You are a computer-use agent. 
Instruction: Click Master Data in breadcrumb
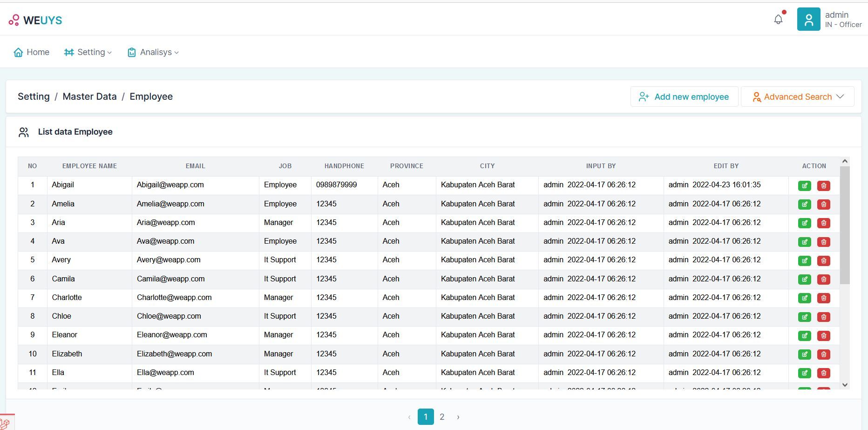(x=89, y=96)
